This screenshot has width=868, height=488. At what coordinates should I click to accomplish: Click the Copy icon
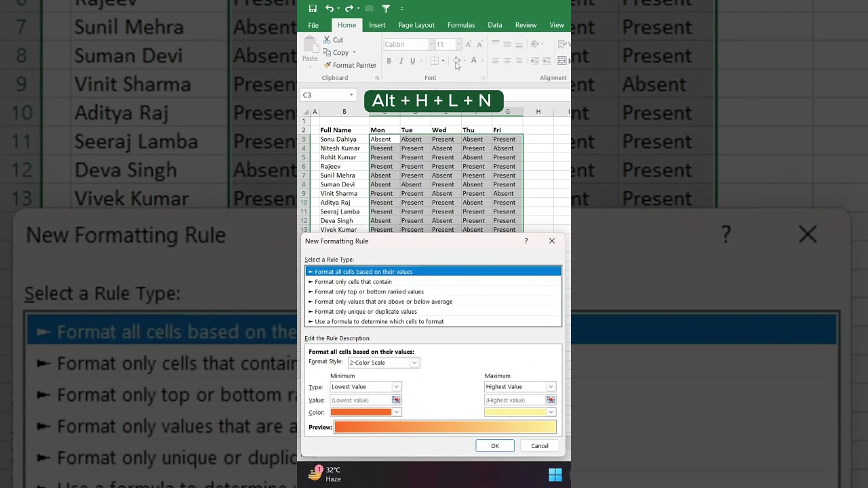328,52
